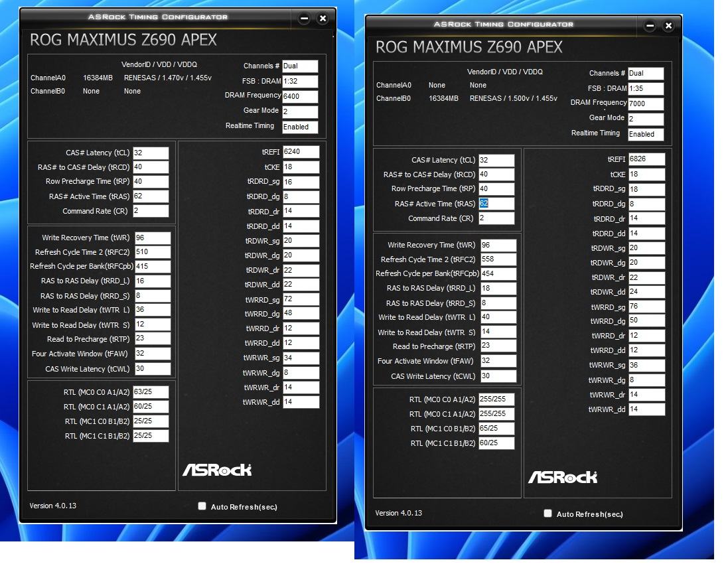Screen dimensions: 728x564
Task: Click tWRRD_sg field showing 76
Action: pyautogui.click(x=647, y=307)
